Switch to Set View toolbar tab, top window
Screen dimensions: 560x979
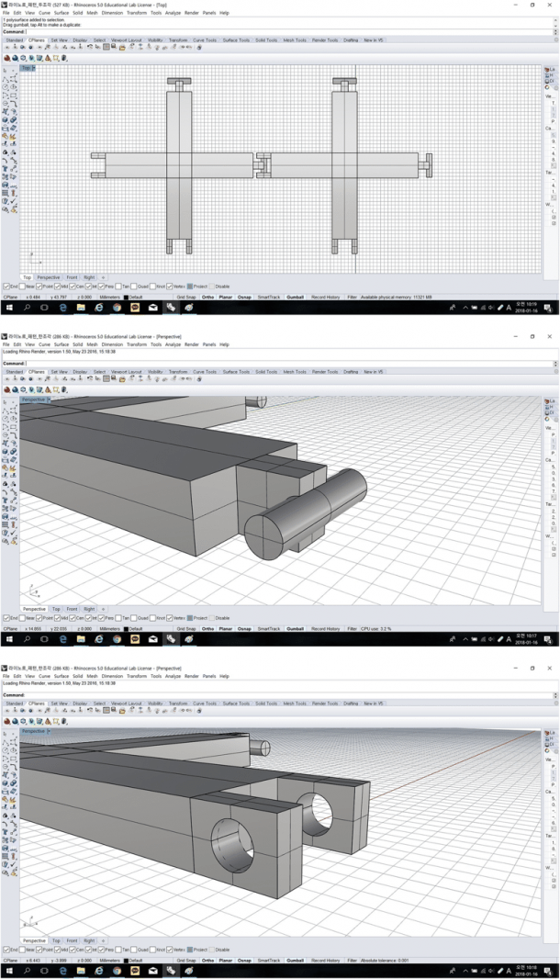click(x=60, y=40)
